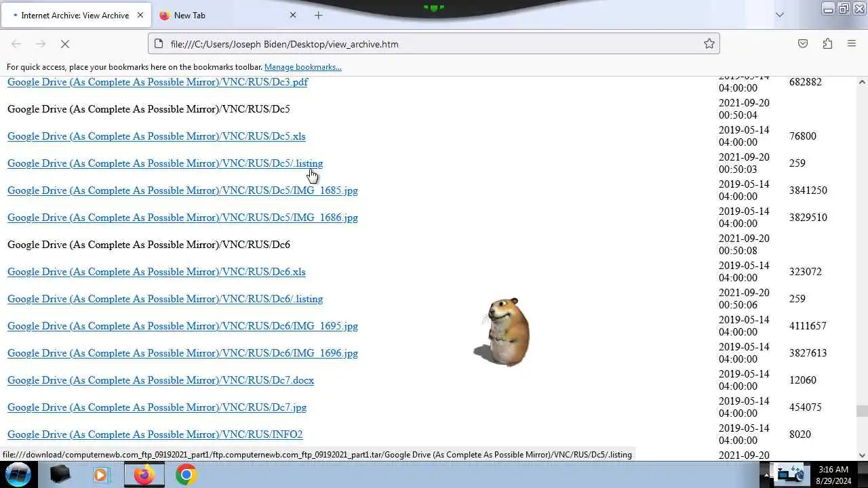Click the size value 4111657
Screen dimensions: 868x488
coord(808,326)
